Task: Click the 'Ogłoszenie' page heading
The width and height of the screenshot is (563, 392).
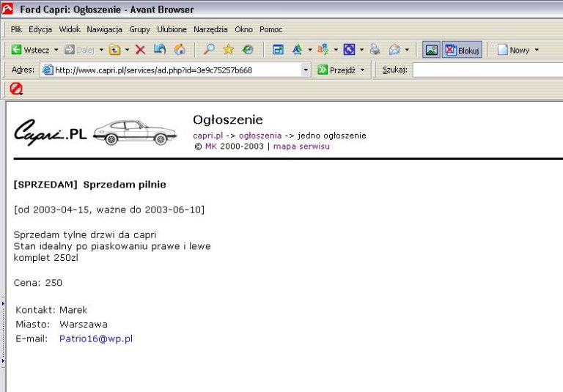Action: tap(228, 120)
